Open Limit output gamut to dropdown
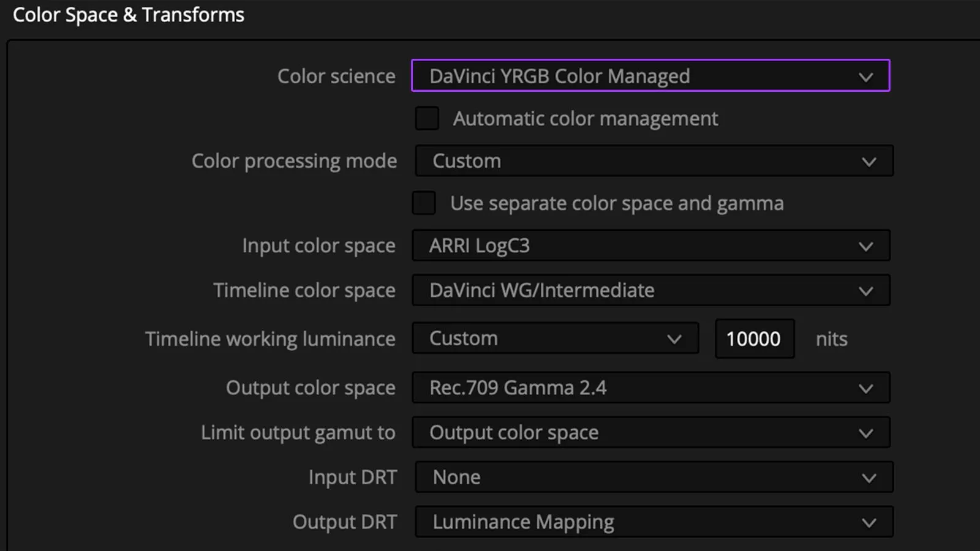 pos(650,433)
